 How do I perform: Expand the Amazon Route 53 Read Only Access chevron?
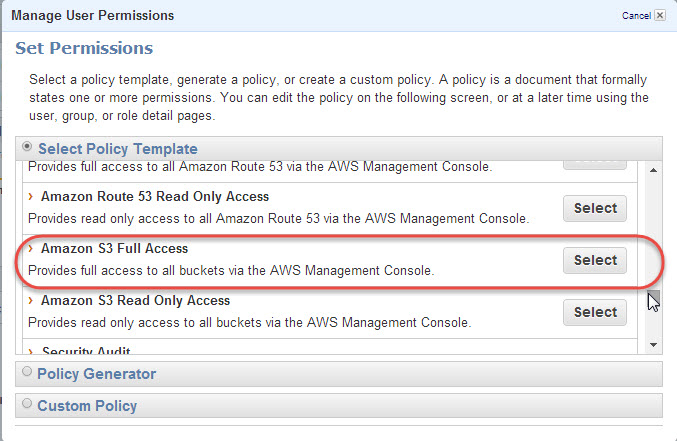(32, 197)
